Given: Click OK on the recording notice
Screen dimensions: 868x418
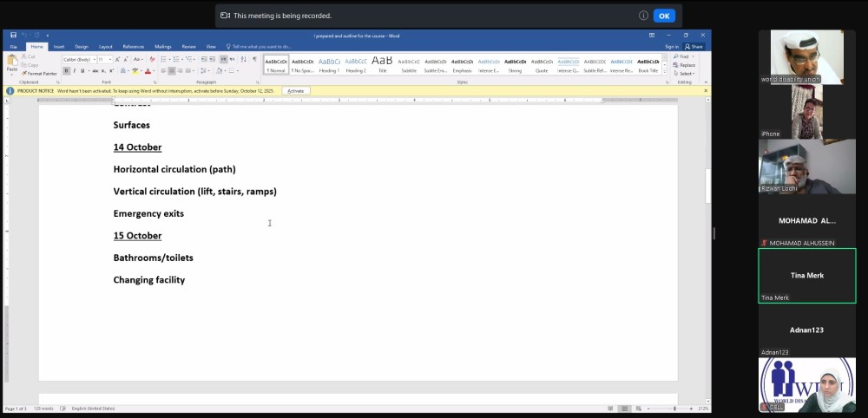Looking at the screenshot, I should (664, 16).
